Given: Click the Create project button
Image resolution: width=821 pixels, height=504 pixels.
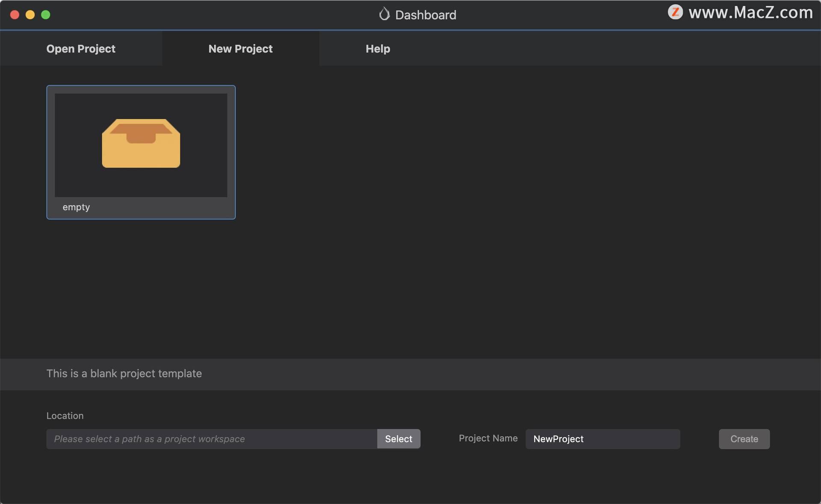Looking at the screenshot, I should tap(744, 438).
